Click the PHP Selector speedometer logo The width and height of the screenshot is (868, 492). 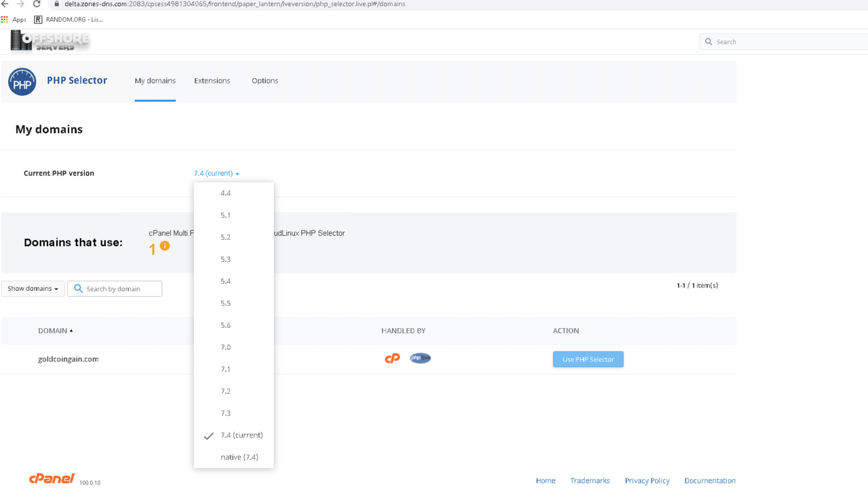[22, 81]
